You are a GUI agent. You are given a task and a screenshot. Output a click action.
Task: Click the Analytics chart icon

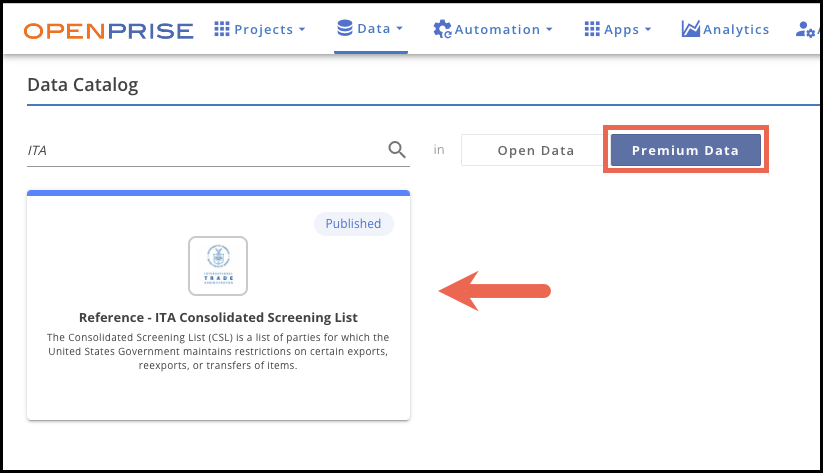pyautogui.click(x=690, y=29)
